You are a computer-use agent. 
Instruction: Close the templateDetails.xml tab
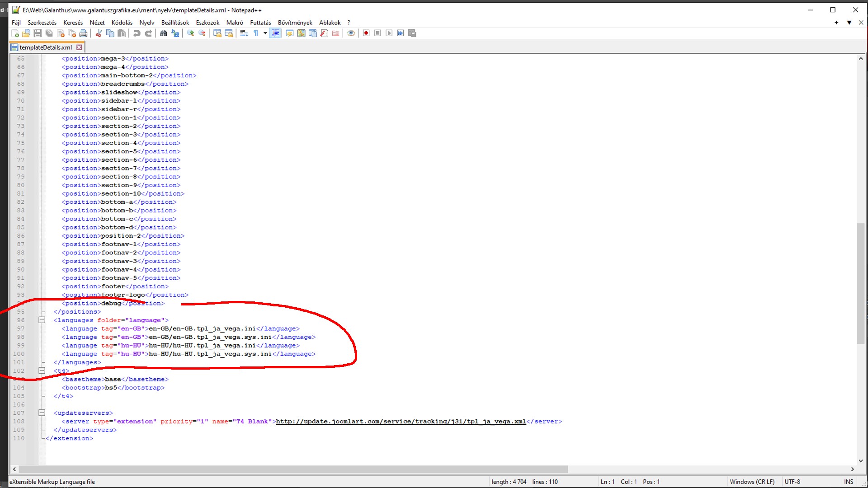[79, 47]
